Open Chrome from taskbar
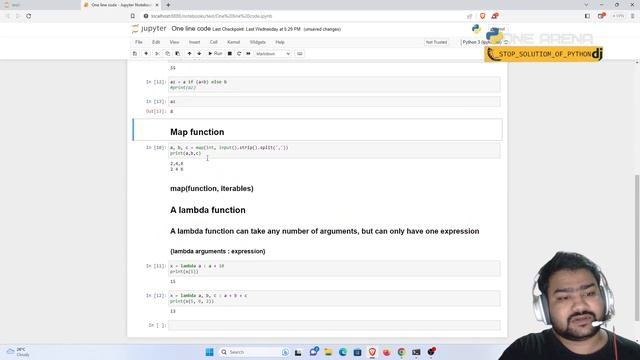The height and width of the screenshot is (360, 640). 402,352
